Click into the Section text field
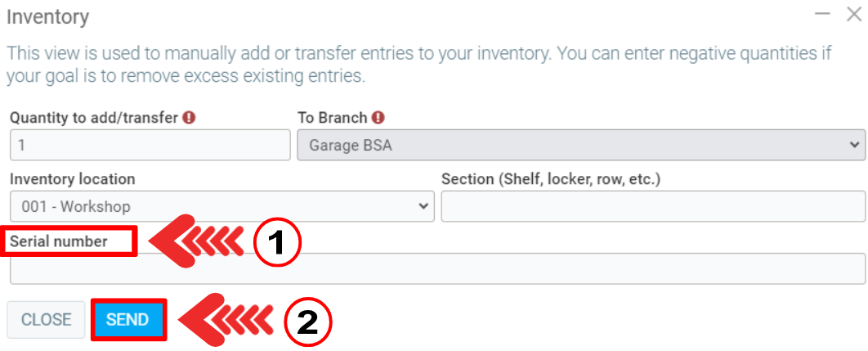Image resolution: width=868 pixels, height=351 pixels. [652, 206]
